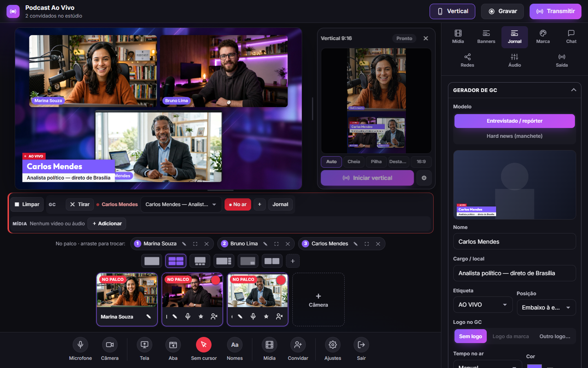Click Iniciar vertical button
The image size is (588, 368).
point(367,178)
